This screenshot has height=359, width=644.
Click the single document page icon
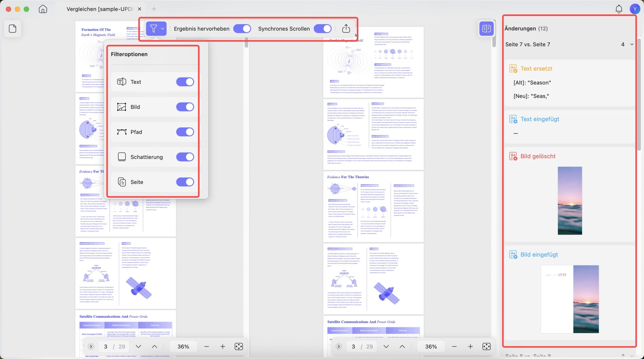coord(13,29)
